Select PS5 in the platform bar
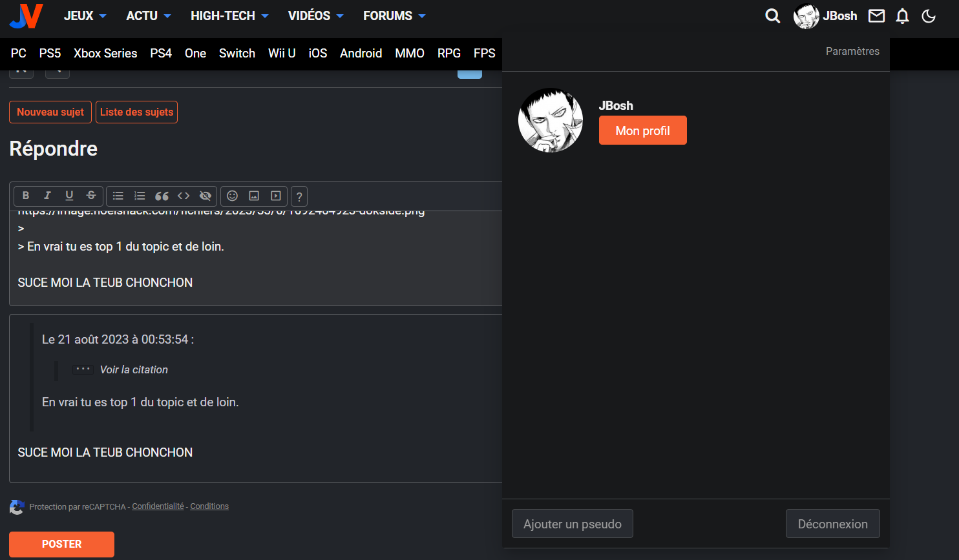Viewport: 959px width, 560px height. point(50,54)
